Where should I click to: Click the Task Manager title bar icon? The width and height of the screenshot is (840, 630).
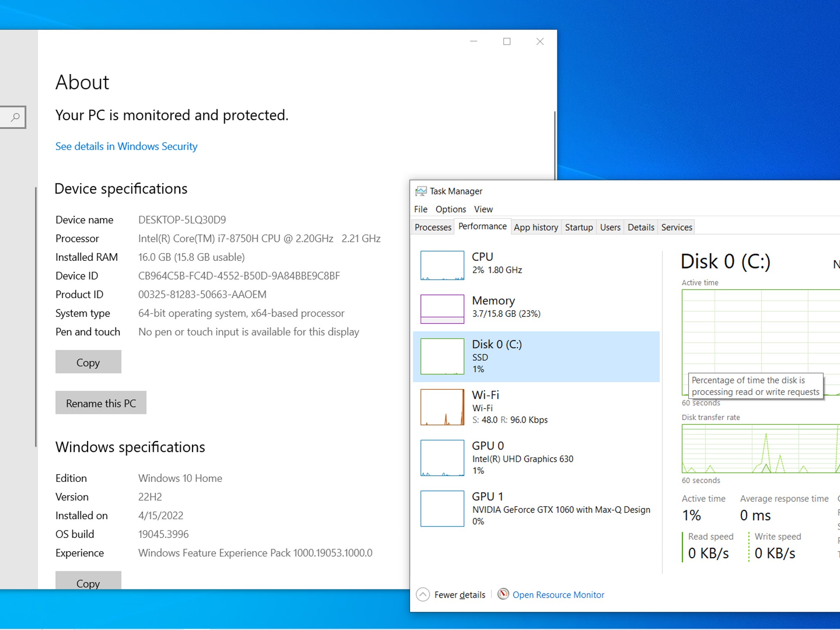(x=421, y=191)
